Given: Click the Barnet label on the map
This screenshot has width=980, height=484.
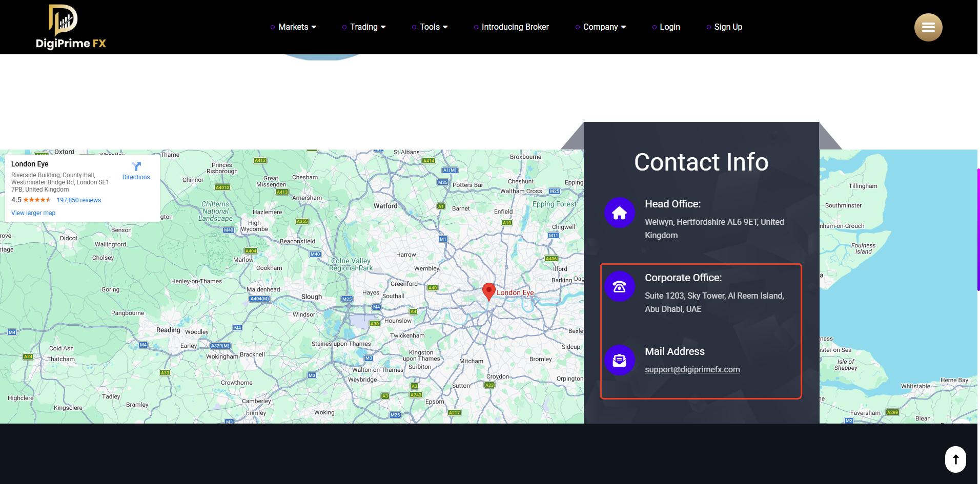Looking at the screenshot, I should click(461, 208).
